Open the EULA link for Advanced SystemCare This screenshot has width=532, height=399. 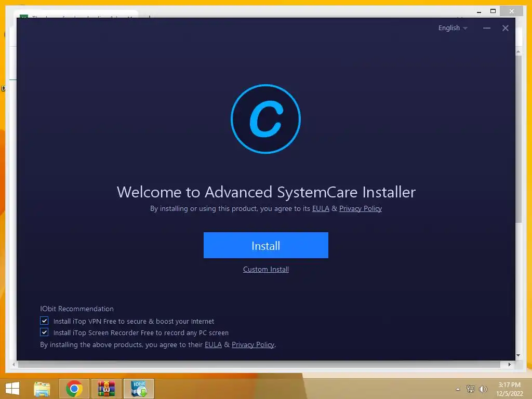tap(321, 209)
